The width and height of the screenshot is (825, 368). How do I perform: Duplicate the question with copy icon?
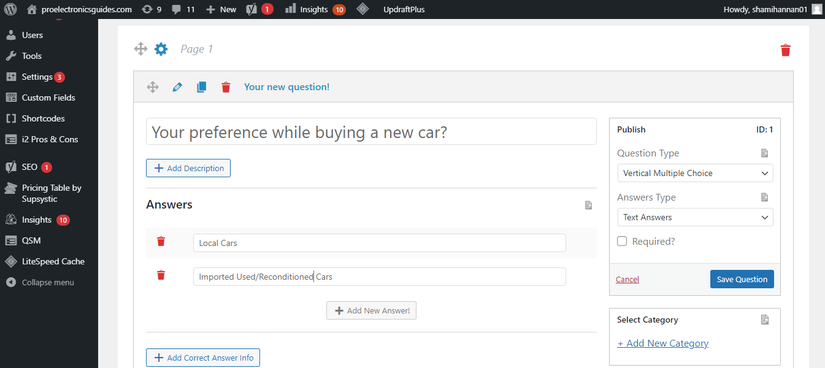pos(201,87)
